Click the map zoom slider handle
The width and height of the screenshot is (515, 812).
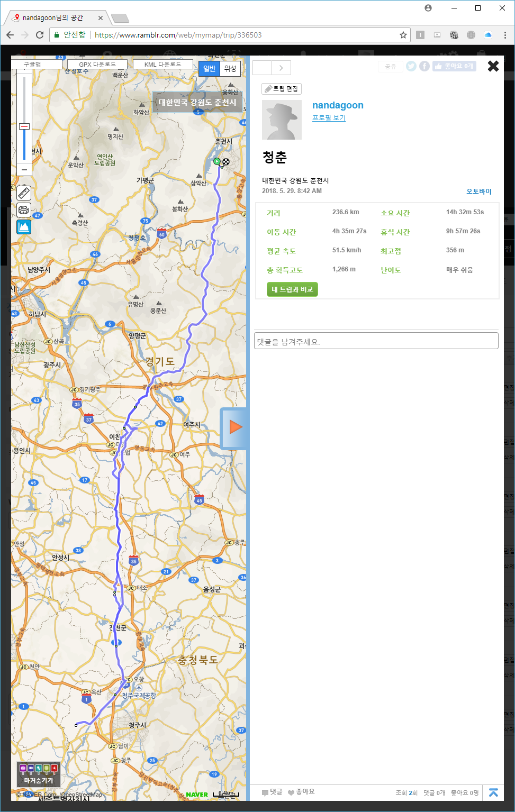pos(24,126)
